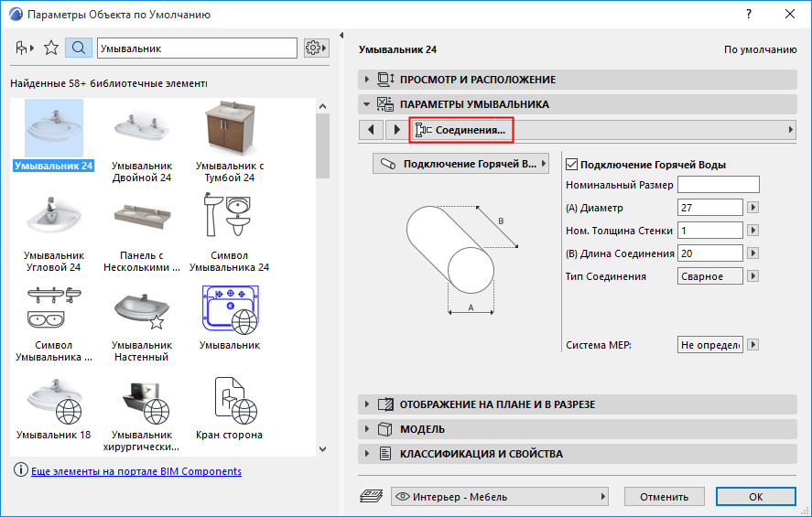Click the (A) Диаметр value field

point(710,208)
